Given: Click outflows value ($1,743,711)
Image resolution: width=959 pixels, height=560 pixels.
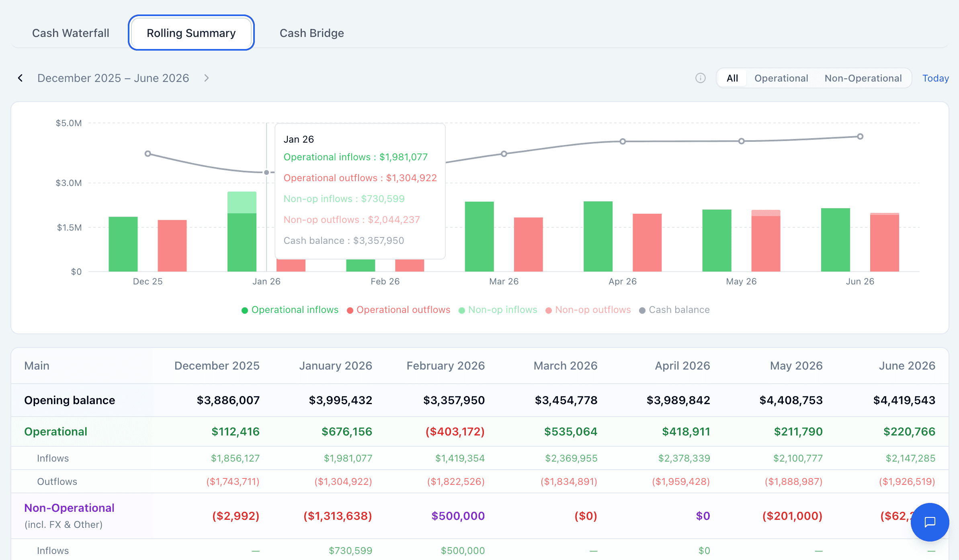Looking at the screenshot, I should [233, 482].
